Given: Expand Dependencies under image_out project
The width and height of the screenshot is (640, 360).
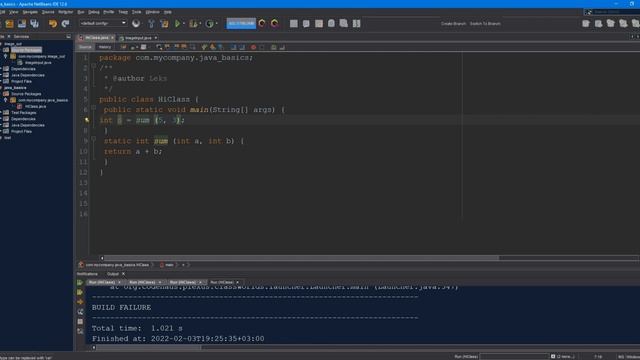Looking at the screenshot, I should click(x=1, y=69).
